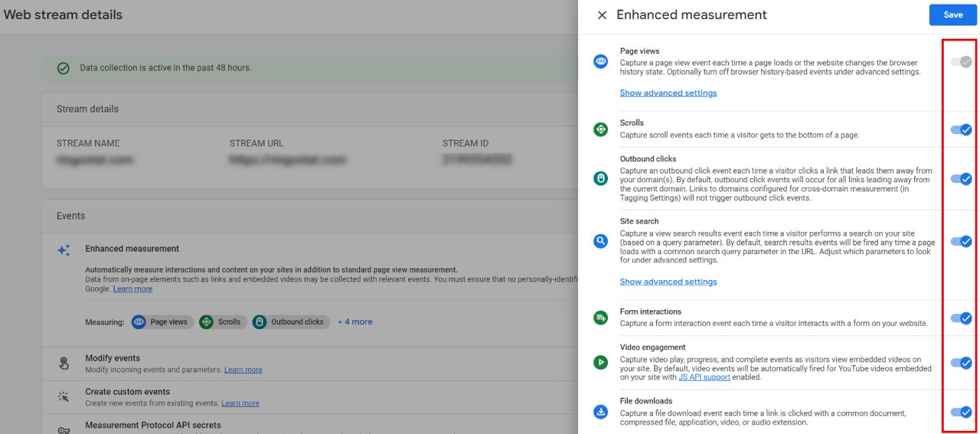Click the Page views toggle switch
The height and width of the screenshot is (434, 980).
tap(961, 62)
